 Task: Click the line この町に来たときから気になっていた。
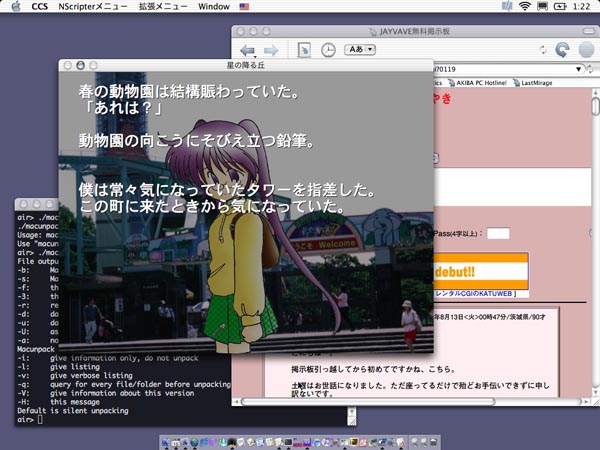tap(213, 206)
